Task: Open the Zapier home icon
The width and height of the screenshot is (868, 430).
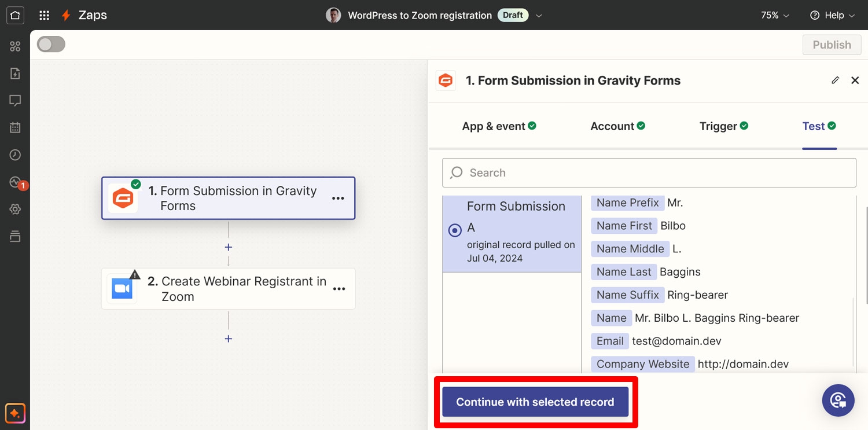Action: 15,15
